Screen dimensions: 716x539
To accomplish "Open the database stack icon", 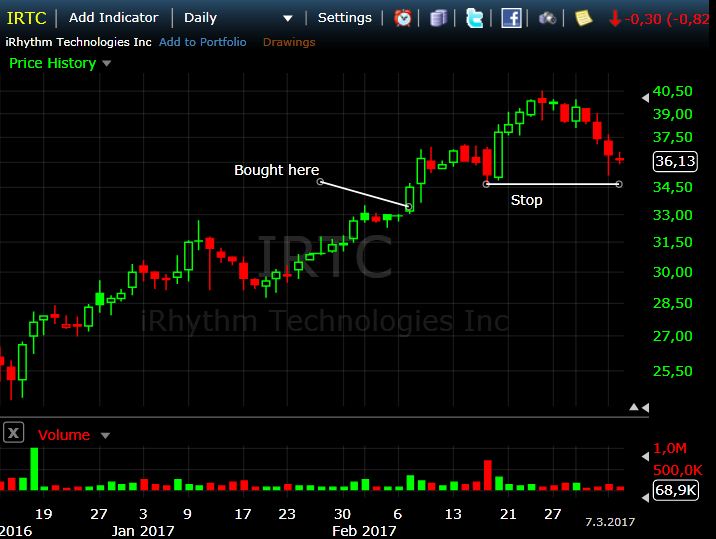I will 438,18.
